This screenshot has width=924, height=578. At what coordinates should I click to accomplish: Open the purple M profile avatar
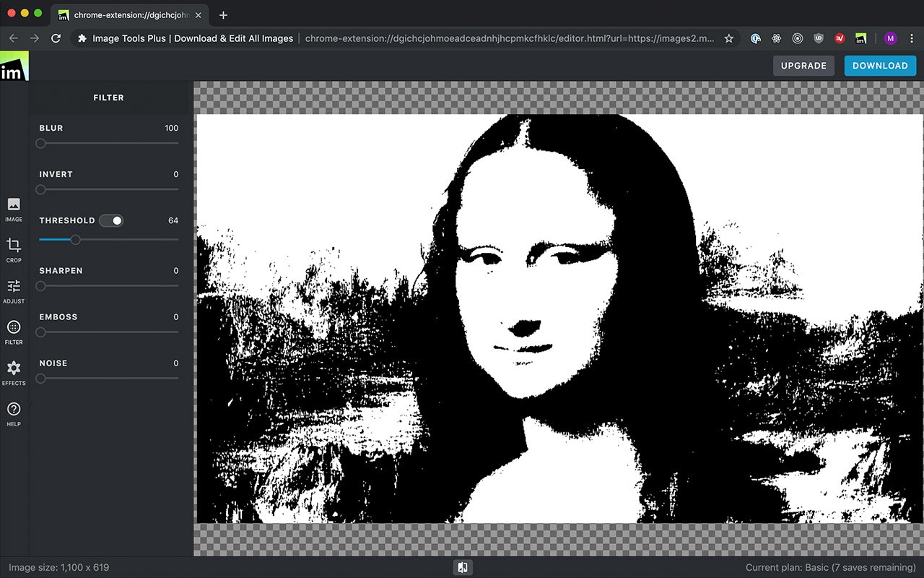(890, 38)
